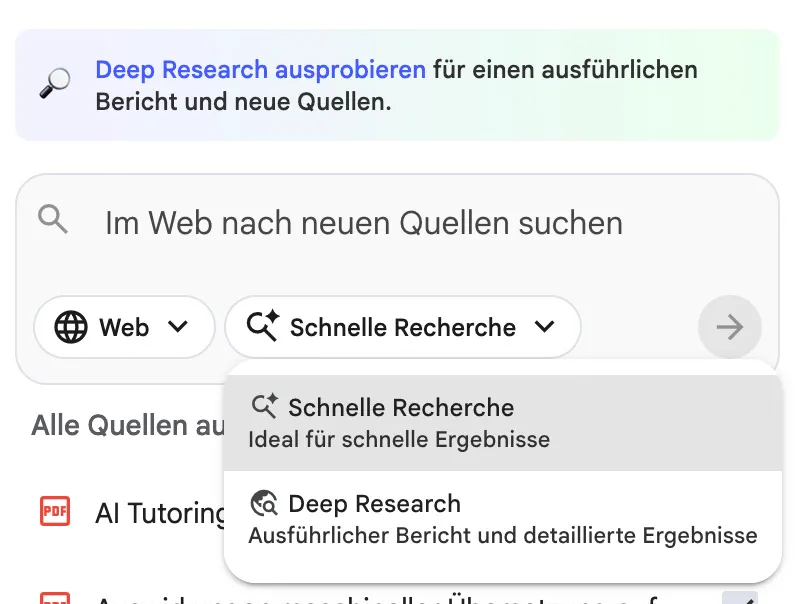Click the banner text 'Bericht und neue Quellen'
810x604 pixels.
click(x=242, y=102)
